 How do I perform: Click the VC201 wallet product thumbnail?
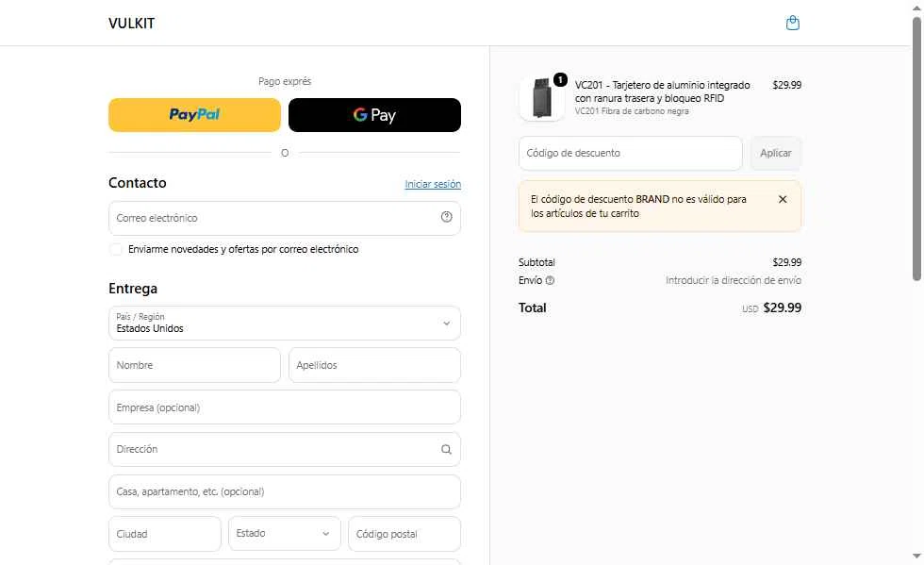(x=541, y=98)
